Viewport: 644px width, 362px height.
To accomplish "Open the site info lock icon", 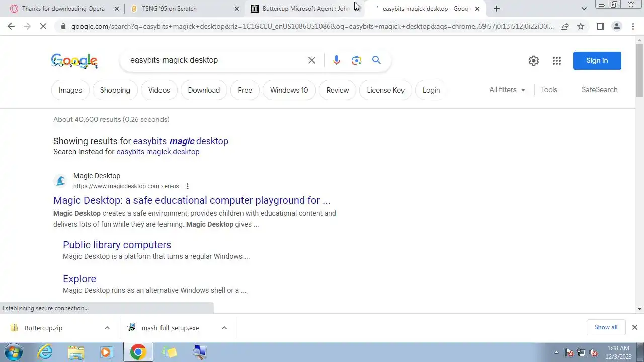I will (63, 26).
